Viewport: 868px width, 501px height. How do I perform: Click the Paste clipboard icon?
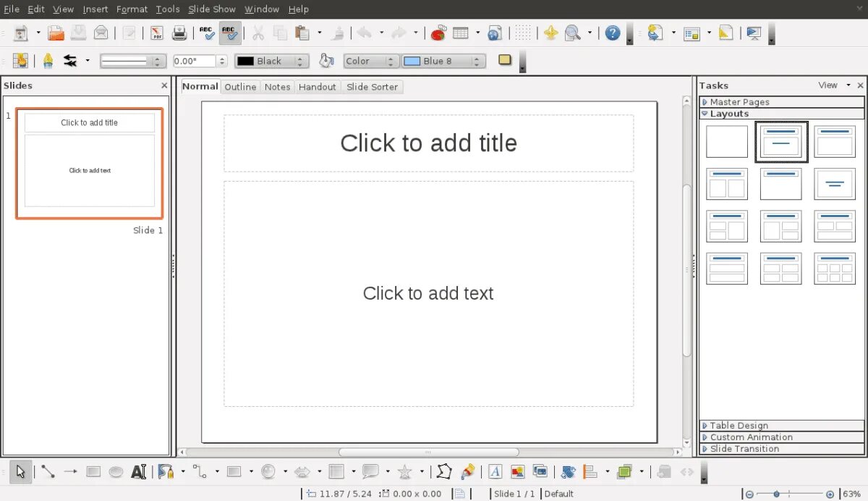pyautogui.click(x=302, y=33)
